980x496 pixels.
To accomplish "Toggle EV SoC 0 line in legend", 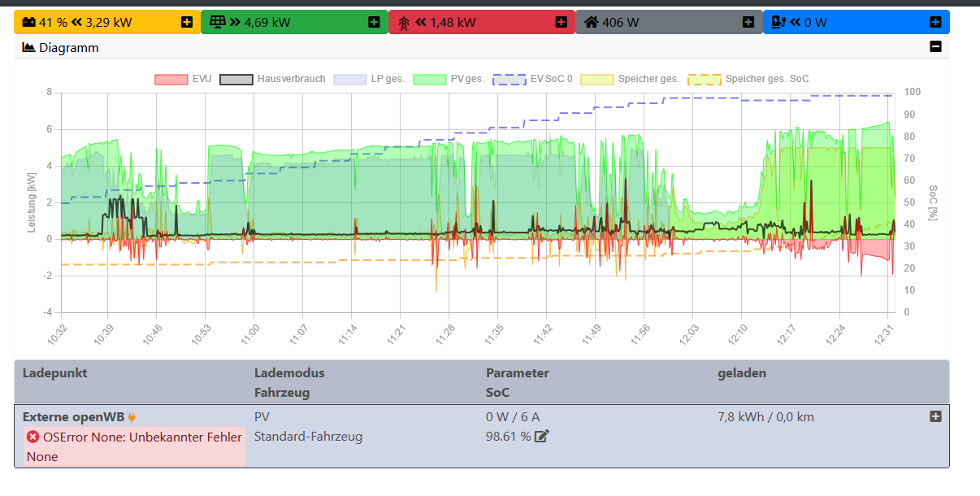I will 532,79.
